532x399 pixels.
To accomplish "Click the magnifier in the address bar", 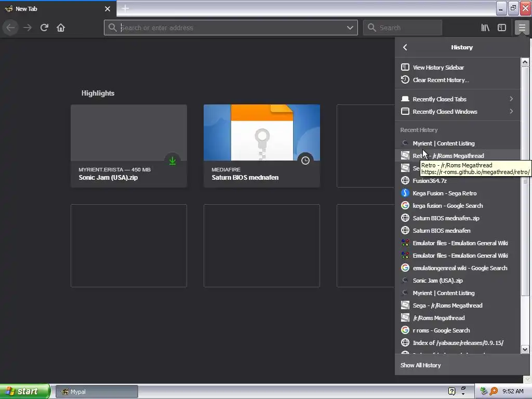I will (x=113, y=28).
